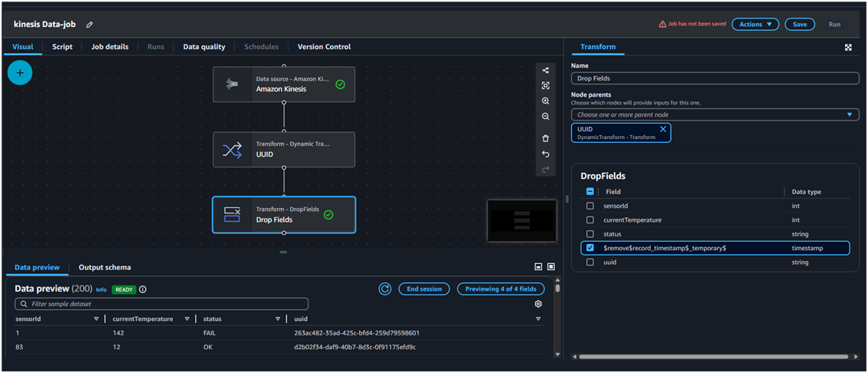The height and width of the screenshot is (373, 868).
Task: Click the Name input field
Action: tap(715, 78)
